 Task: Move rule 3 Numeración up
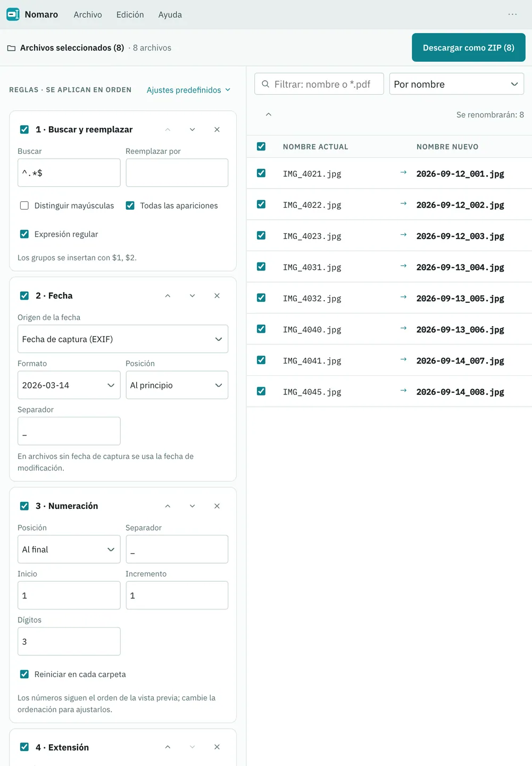click(x=168, y=506)
